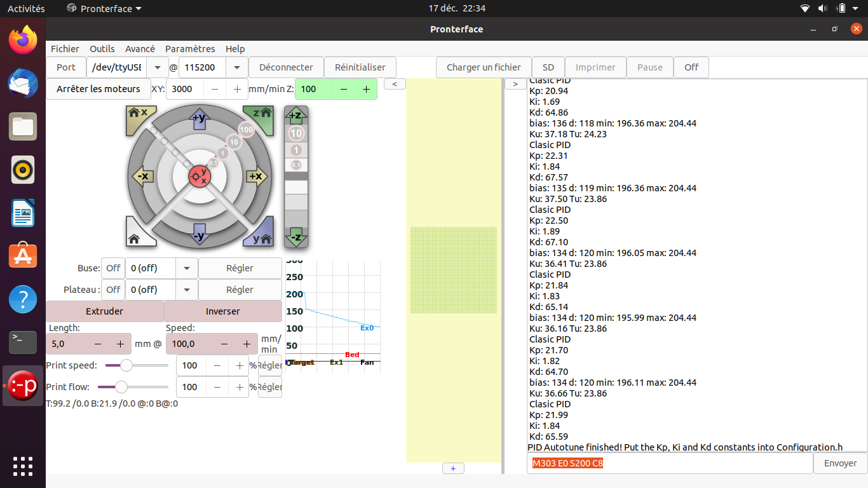This screenshot has height=488, width=868.
Task: Show the applications grid
Action: coord(23,466)
